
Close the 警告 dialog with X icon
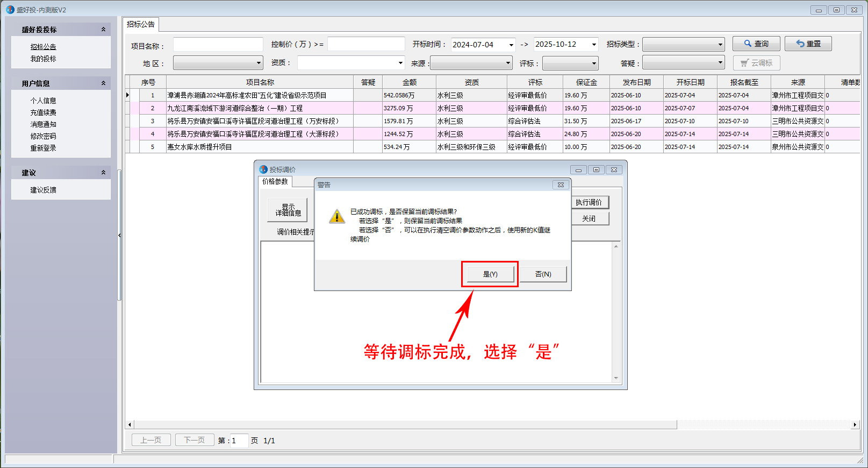pos(560,185)
